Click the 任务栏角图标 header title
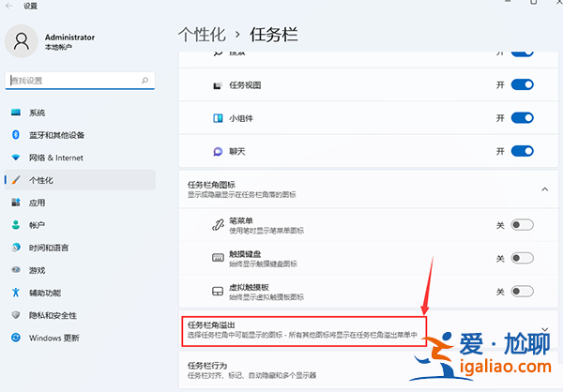Viewport: 563px width, 392px height. click(x=211, y=185)
